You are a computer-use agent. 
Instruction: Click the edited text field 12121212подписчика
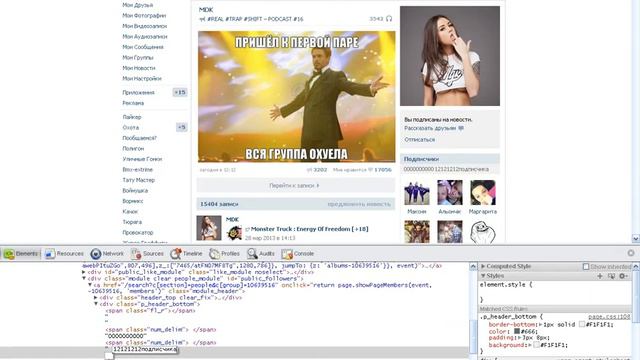[x=145, y=350]
